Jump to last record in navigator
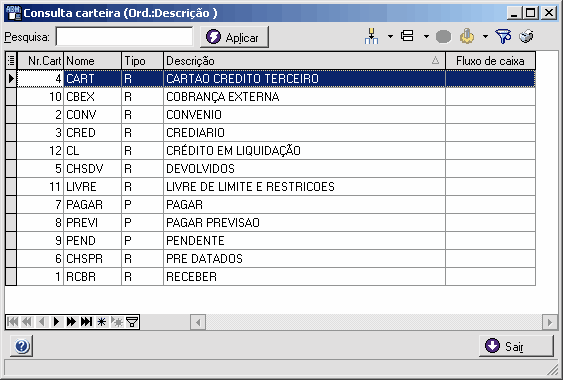 86,321
